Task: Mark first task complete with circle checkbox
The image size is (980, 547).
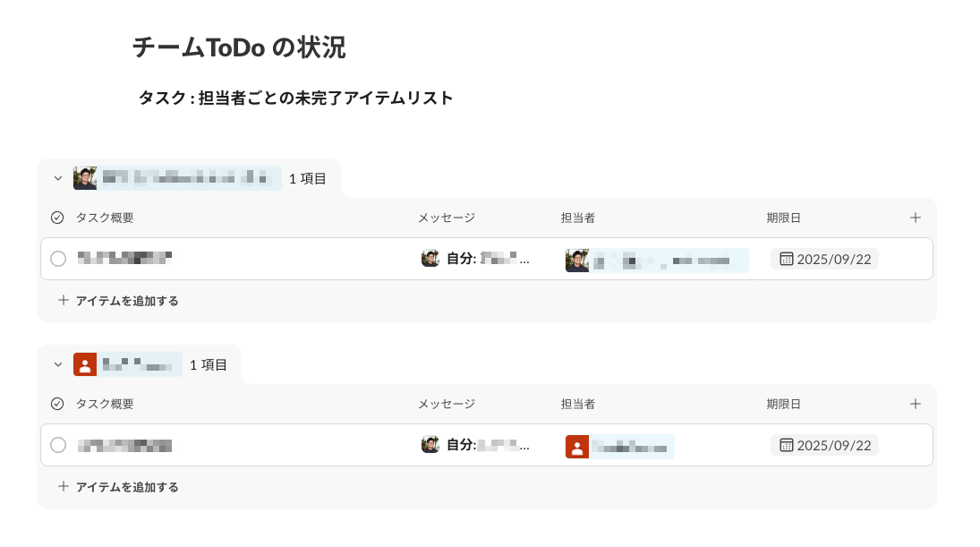Action: pos(58,259)
